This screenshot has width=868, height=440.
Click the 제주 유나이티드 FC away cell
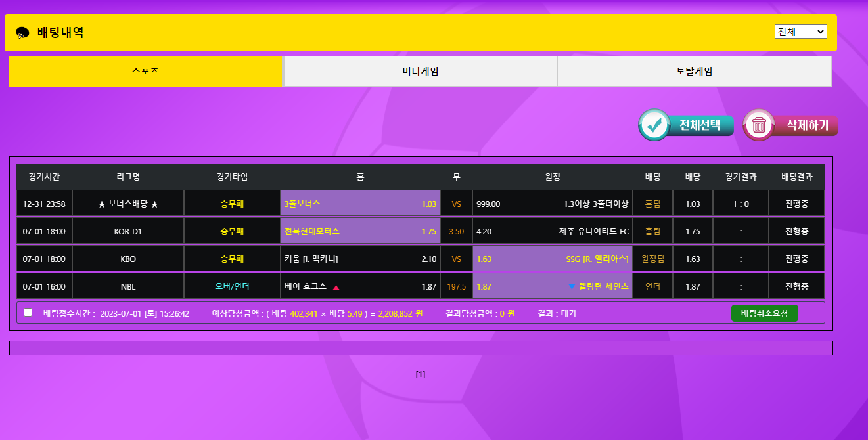[x=552, y=231]
